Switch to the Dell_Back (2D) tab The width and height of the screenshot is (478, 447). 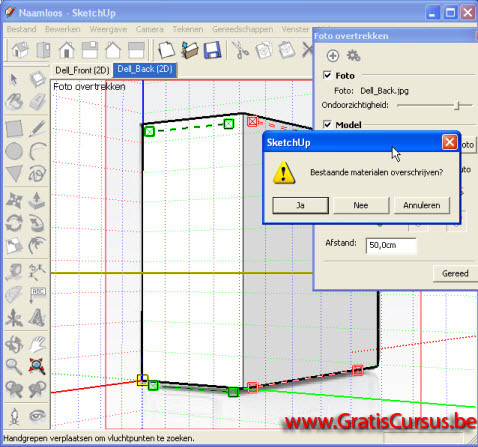coord(145,69)
